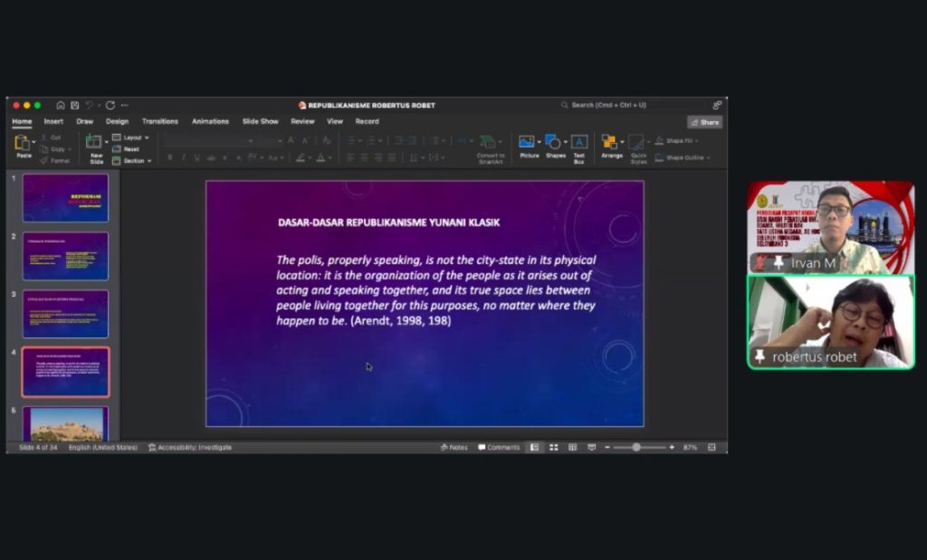Open the Design tab
Viewport: 927px width, 560px height.
point(117,121)
